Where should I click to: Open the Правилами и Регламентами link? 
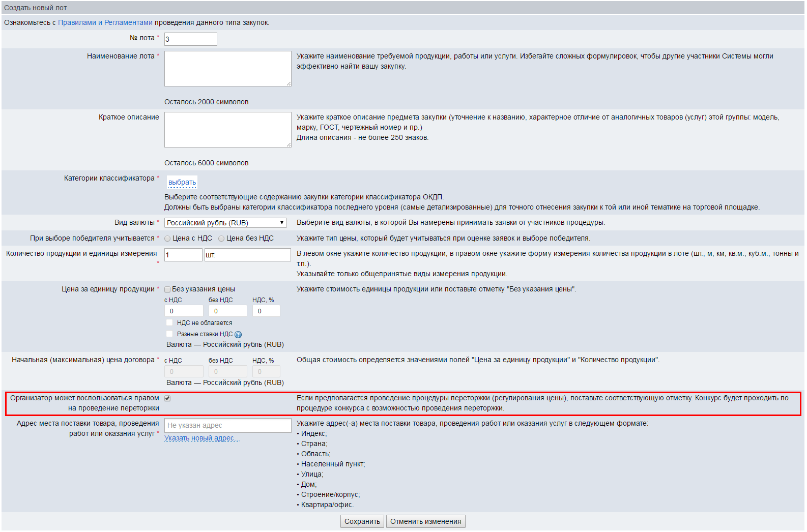(105, 22)
